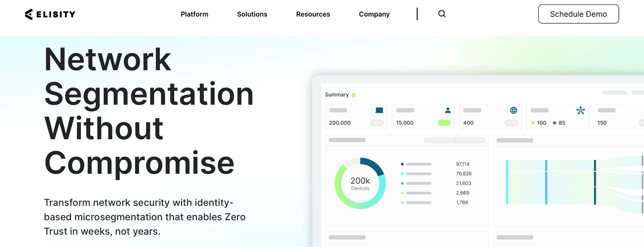Open the Company menu
This screenshot has width=644, height=247.
(374, 14)
